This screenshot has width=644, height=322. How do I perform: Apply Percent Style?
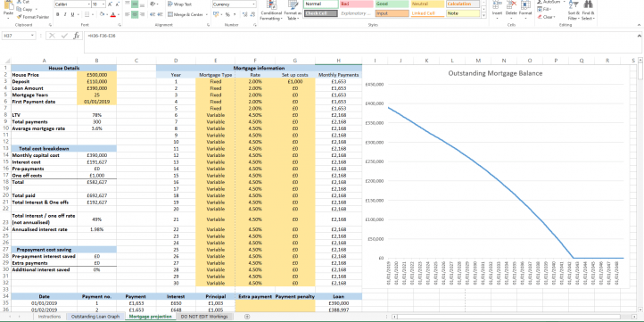[227, 14]
